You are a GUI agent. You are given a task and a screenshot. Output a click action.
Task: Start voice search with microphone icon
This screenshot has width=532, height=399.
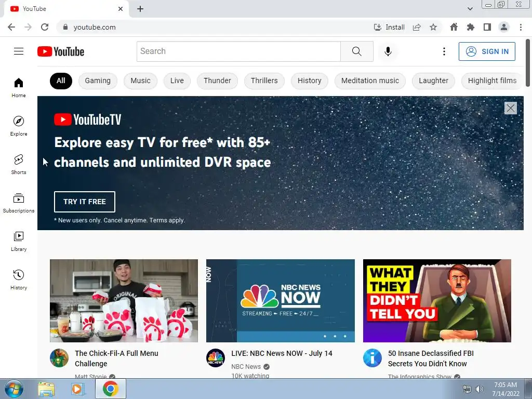[388, 51]
